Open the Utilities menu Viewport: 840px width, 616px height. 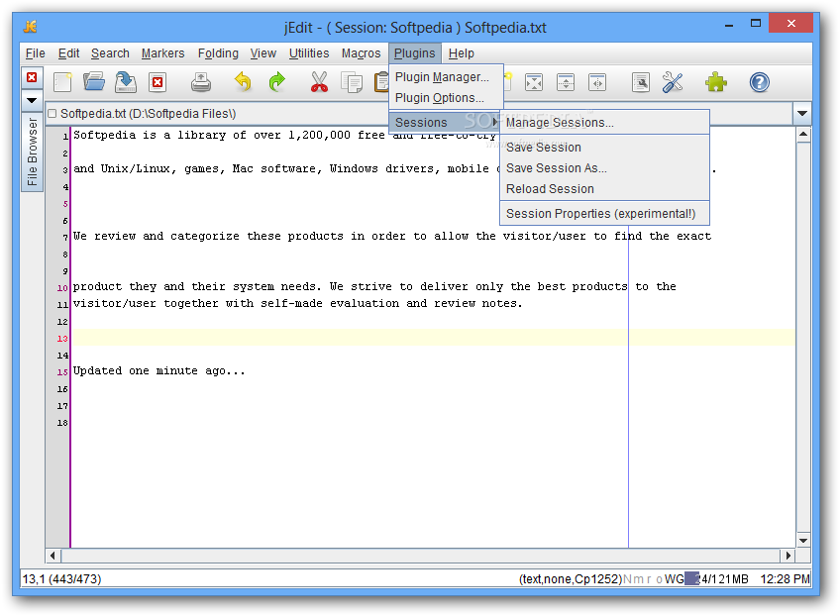[309, 53]
